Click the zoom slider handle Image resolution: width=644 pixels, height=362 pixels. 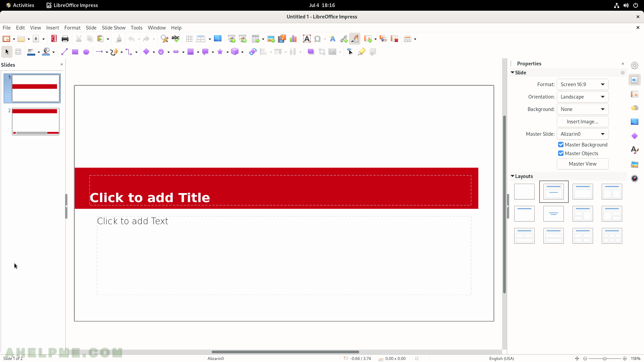605,359
